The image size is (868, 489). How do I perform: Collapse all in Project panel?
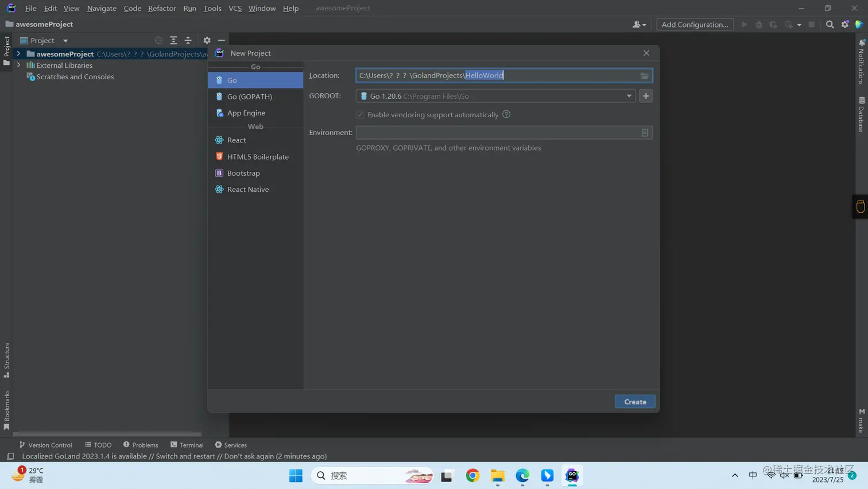[x=188, y=40]
